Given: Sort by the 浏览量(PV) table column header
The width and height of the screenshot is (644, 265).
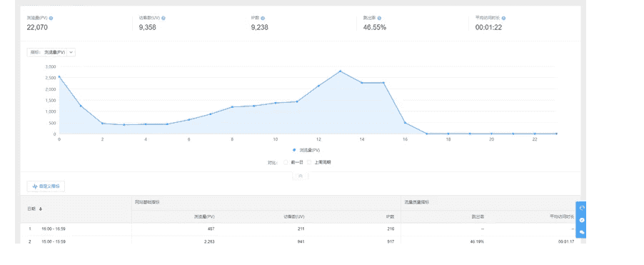Looking at the screenshot, I should point(204,216).
